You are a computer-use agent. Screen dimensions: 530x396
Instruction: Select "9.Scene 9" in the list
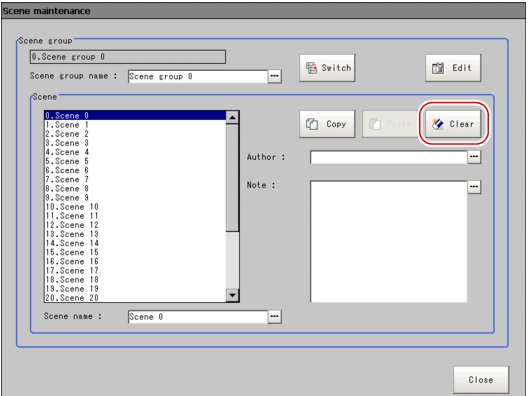point(135,198)
